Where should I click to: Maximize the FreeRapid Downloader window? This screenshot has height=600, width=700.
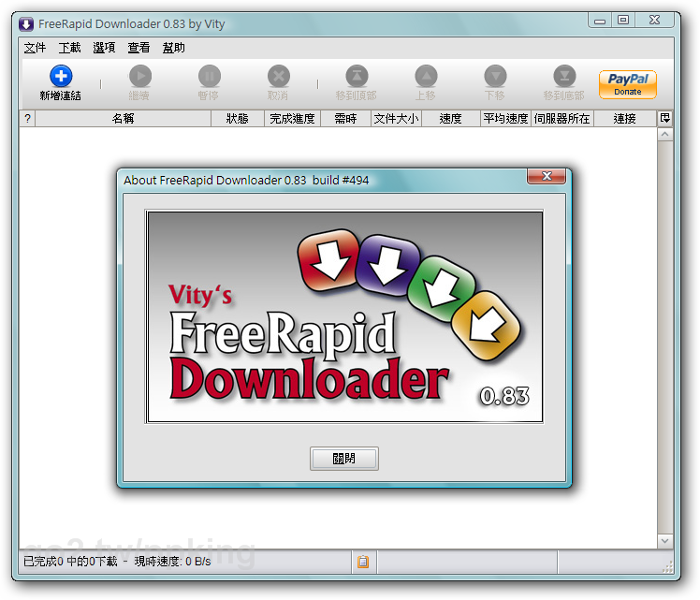click(623, 20)
